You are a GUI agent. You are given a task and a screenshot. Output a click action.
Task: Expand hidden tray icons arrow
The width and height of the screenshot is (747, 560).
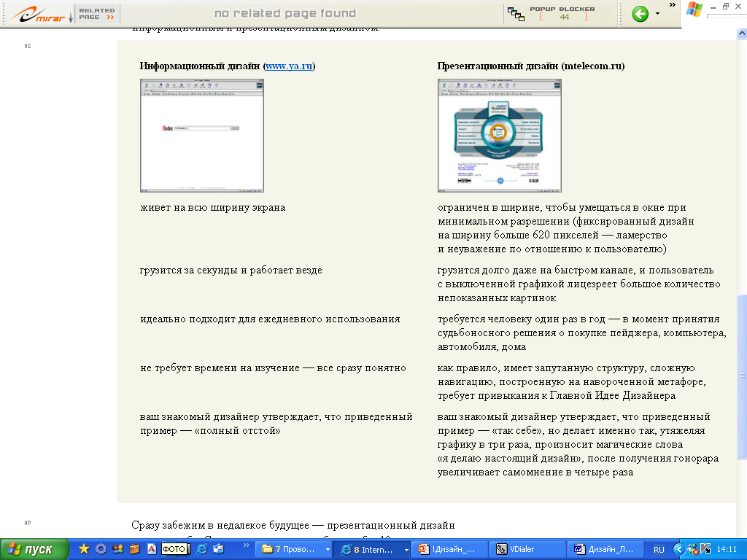679,549
